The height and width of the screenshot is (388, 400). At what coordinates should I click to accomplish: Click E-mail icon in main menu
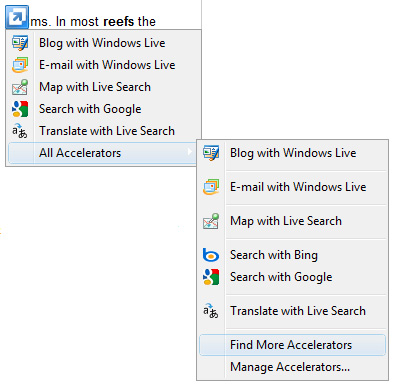pyautogui.click(x=20, y=65)
